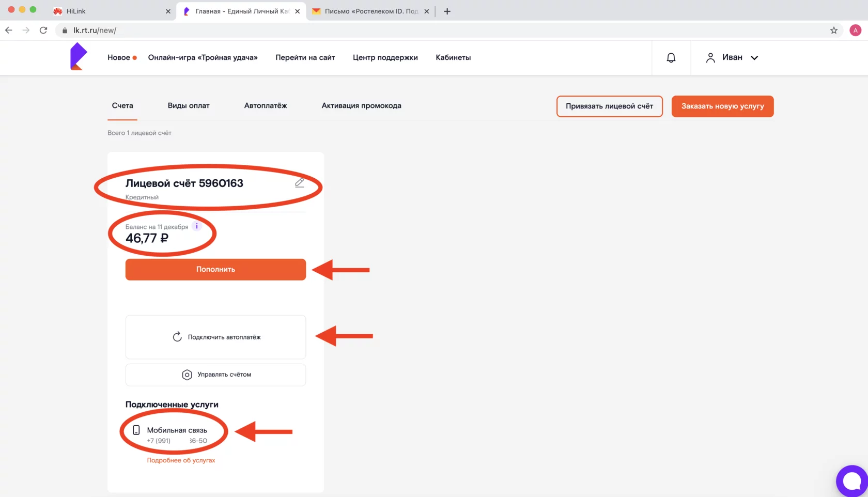Close the HiLink tab
This screenshot has width=868, height=497.
[x=168, y=11]
